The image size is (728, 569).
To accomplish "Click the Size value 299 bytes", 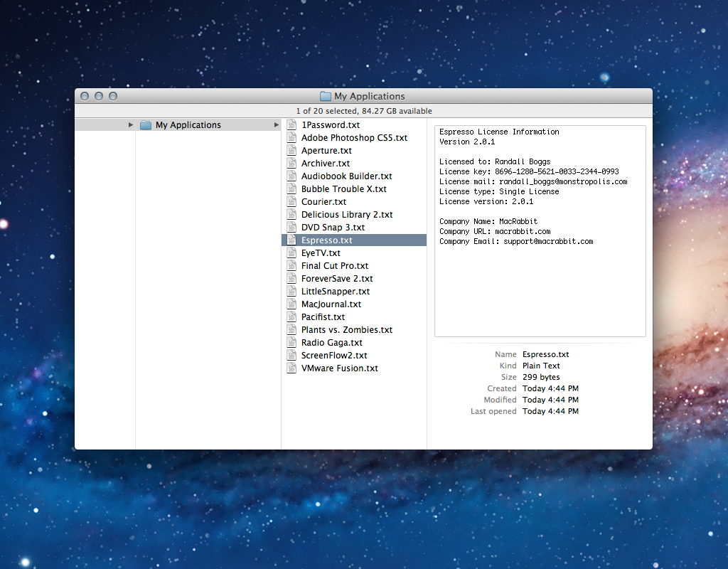I will click(541, 377).
